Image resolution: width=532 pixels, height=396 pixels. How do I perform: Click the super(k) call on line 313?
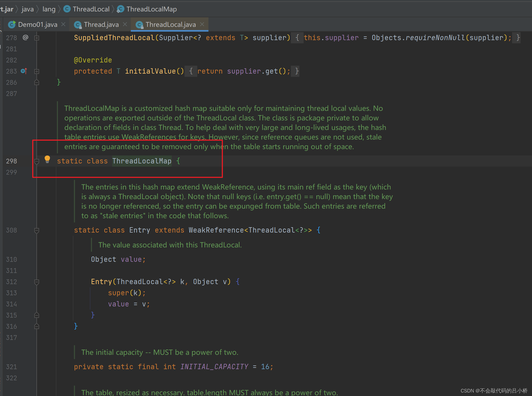click(127, 293)
